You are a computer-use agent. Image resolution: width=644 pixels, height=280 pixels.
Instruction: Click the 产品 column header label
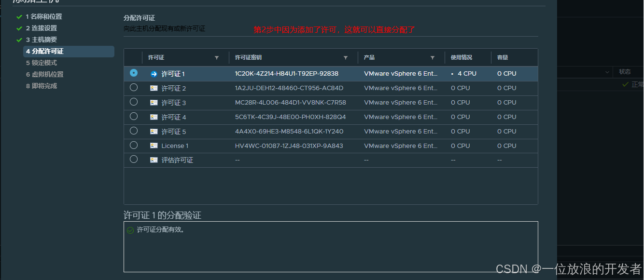click(369, 57)
